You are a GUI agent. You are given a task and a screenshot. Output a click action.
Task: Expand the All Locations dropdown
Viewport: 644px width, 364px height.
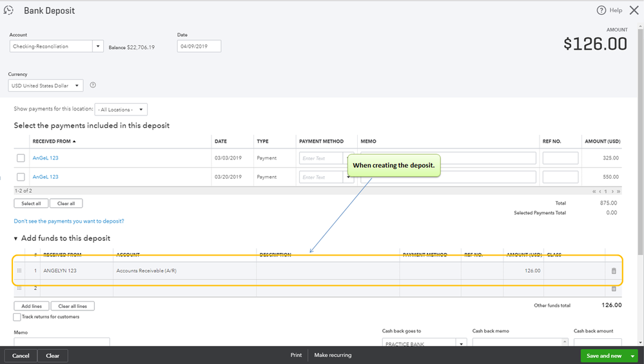[x=121, y=110]
